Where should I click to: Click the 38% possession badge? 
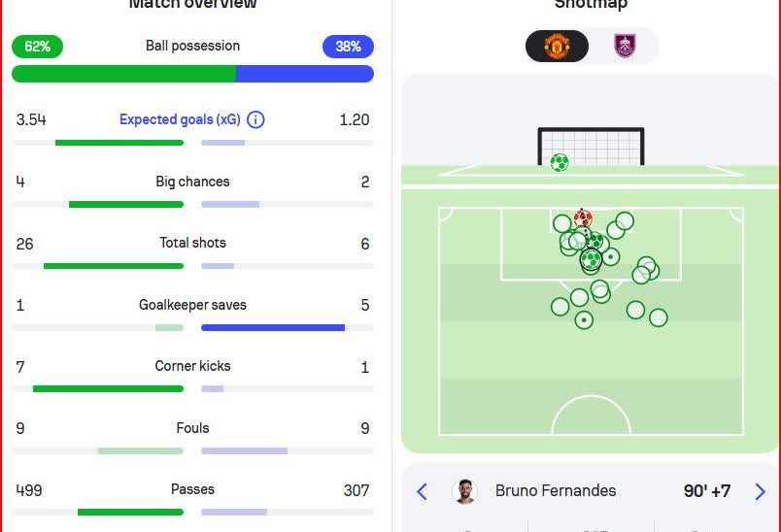point(348,47)
